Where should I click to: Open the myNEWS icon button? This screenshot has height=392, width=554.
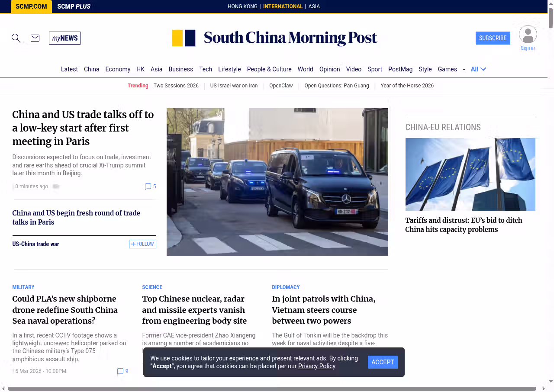(x=65, y=38)
